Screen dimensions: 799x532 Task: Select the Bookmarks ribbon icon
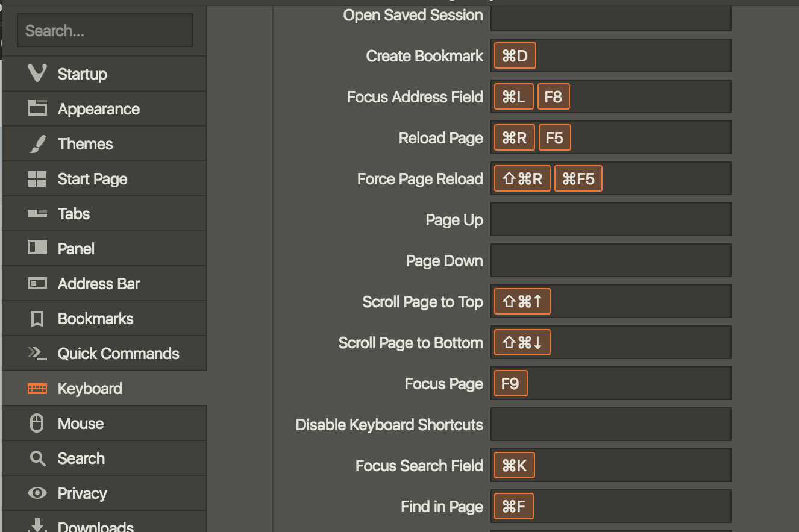[x=37, y=319]
